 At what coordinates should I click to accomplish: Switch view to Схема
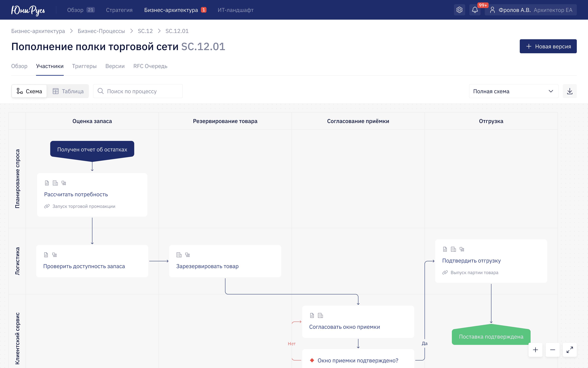coord(29,91)
